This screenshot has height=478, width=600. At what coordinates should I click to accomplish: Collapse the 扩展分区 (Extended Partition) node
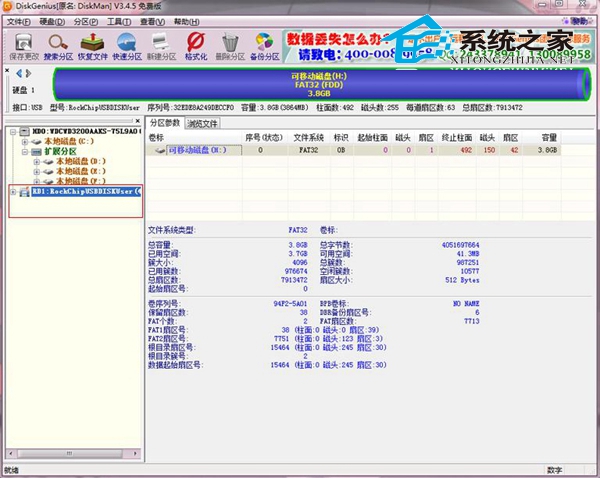click(x=22, y=151)
